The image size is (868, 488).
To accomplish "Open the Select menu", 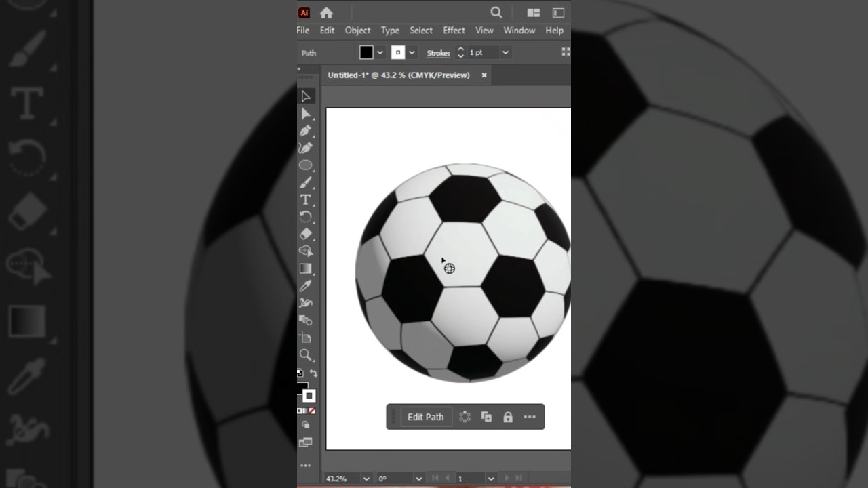I will click(420, 30).
